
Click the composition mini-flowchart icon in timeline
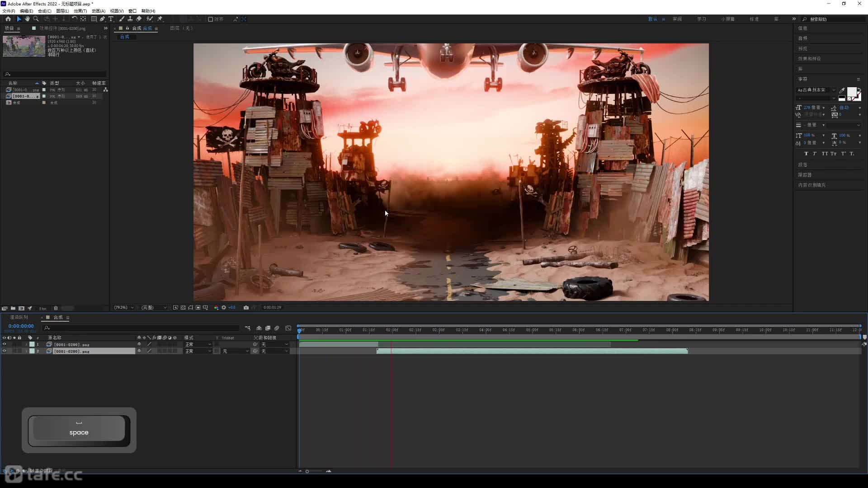248,328
